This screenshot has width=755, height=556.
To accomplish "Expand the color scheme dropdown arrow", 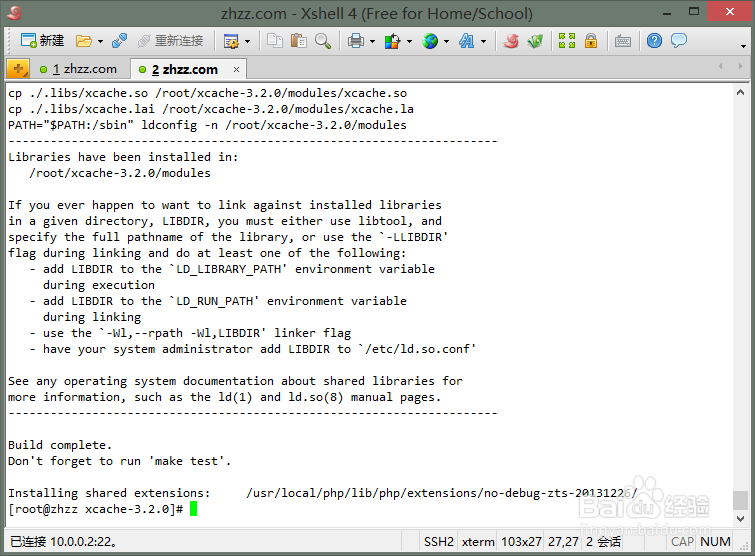I will tap(409, 41).
